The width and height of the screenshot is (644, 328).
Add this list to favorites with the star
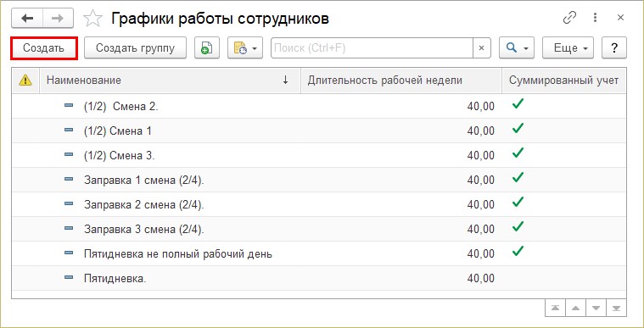(92, 19)
